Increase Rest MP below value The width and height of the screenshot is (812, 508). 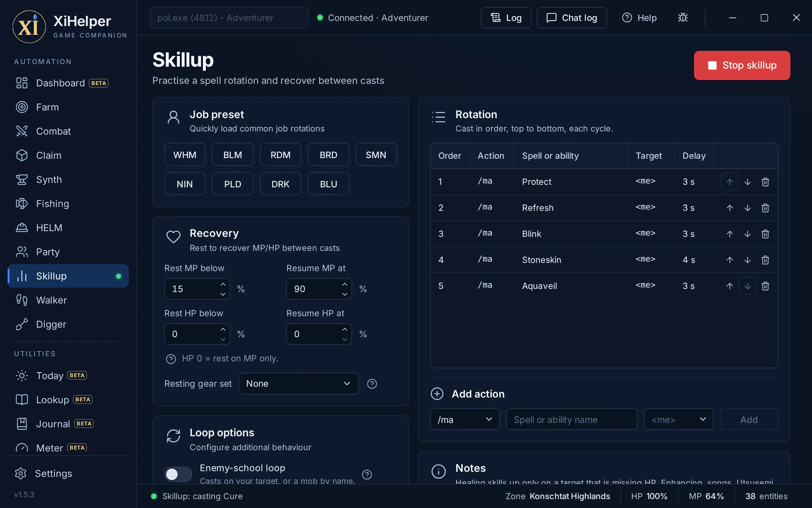pyautogui.click(x=223, y=284)
